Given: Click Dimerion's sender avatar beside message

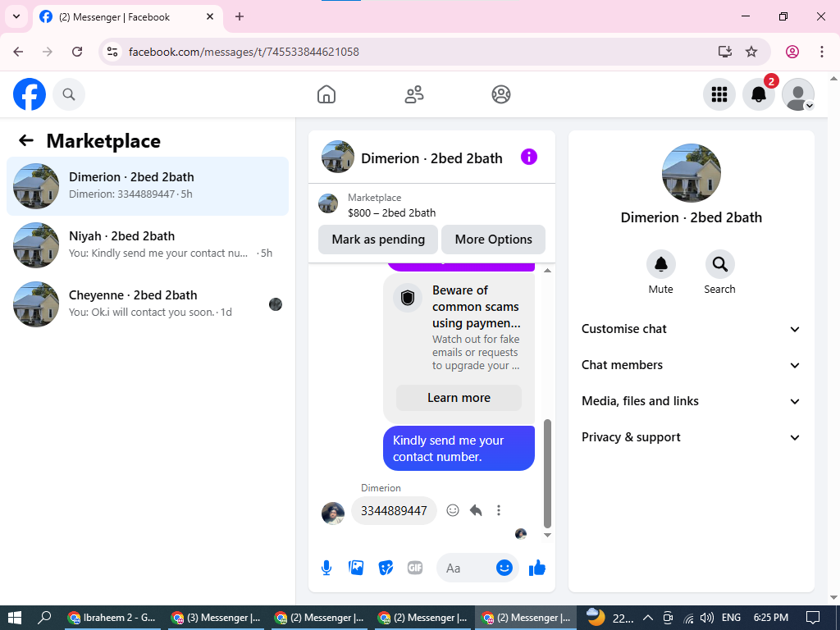Looking at the screenshot, I should pyautogui.click(x=333, y=514).
